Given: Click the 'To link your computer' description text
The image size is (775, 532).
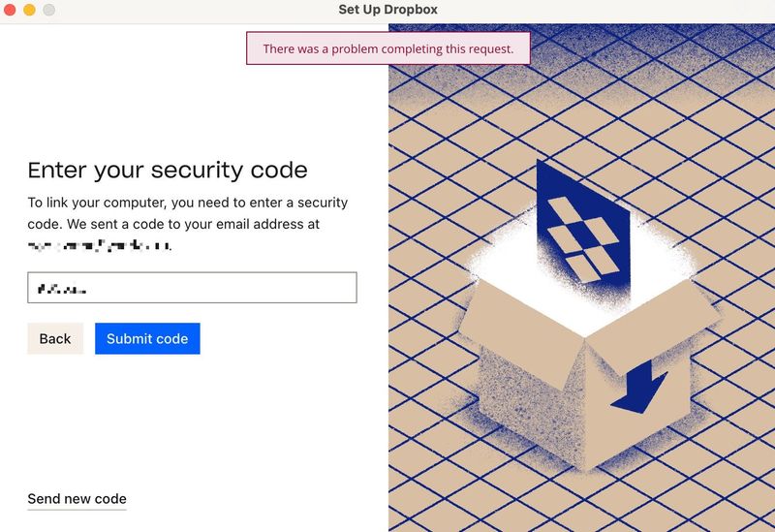Looking at the screenshot, I should tap(187, 213).
